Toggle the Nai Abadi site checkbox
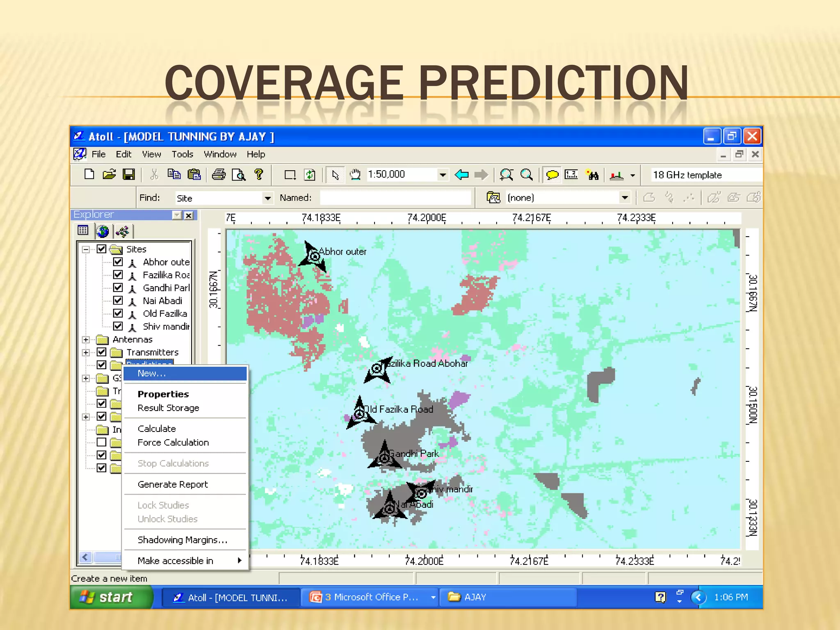This screenshot has width=840, height=630. coord(118,301)
